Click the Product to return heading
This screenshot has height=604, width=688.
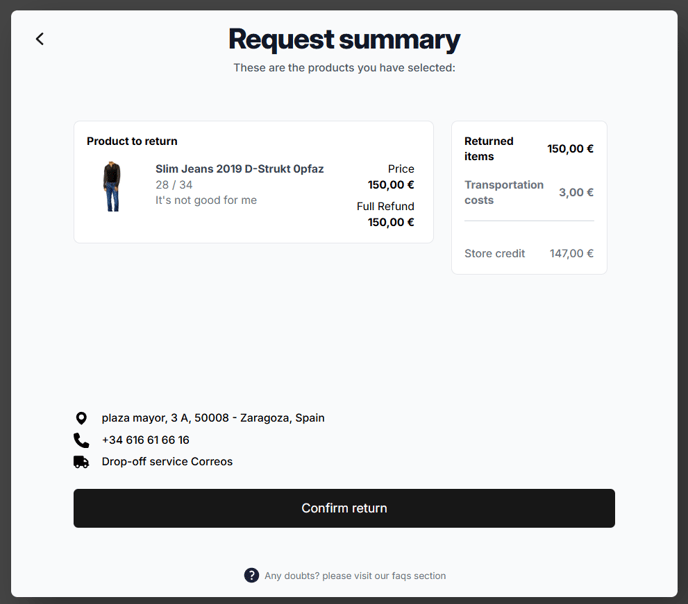click(132, 141)
